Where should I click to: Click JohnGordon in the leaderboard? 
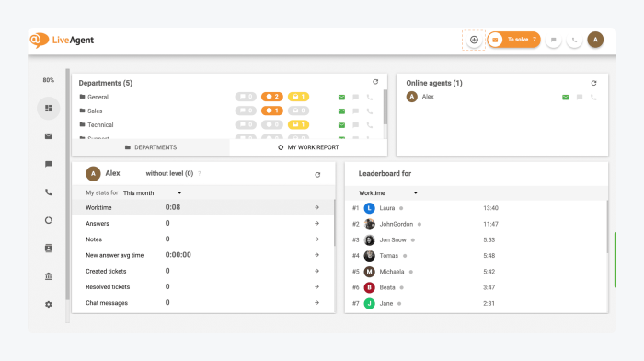[x=396, y=224]
